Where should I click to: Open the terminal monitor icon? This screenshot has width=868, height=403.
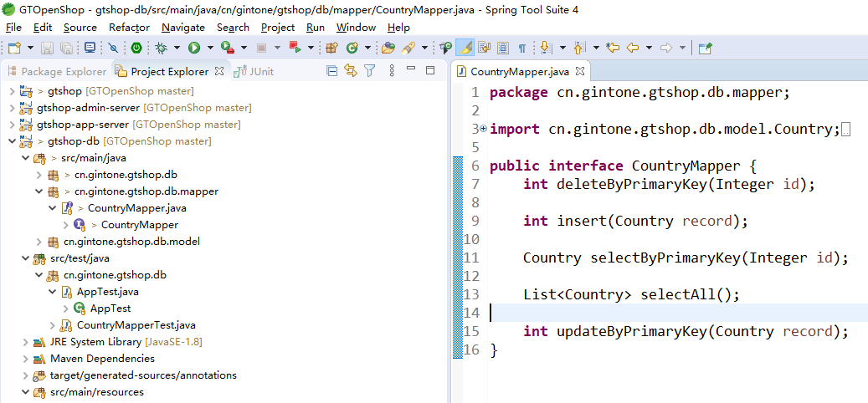(90, 48)
